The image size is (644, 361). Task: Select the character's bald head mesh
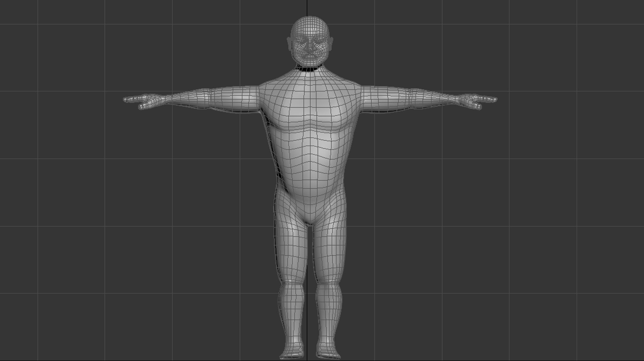[x=310, y=25]
